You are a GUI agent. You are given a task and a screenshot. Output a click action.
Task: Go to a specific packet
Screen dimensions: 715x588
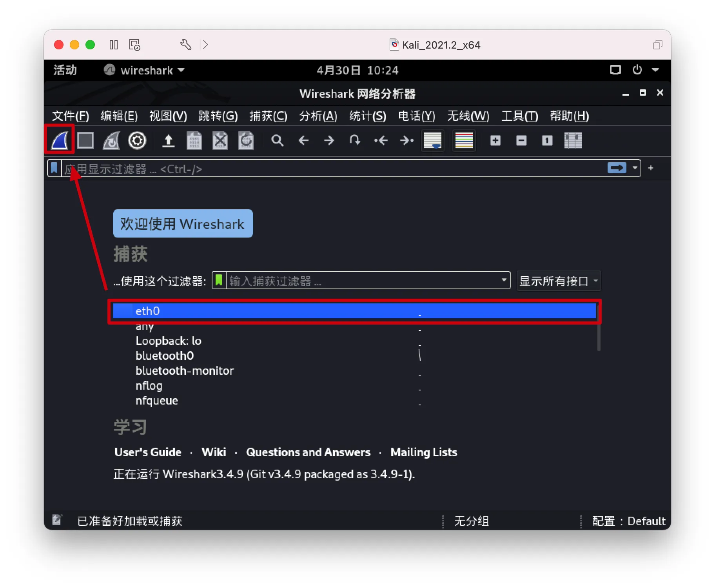click(x=355, y=140)
